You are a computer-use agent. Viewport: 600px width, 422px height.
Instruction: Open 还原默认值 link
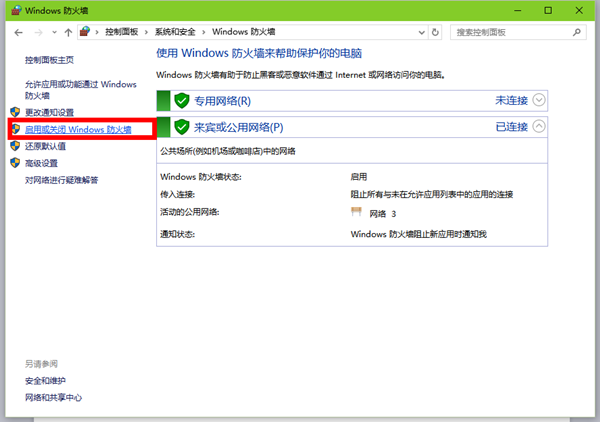point(45,146)
